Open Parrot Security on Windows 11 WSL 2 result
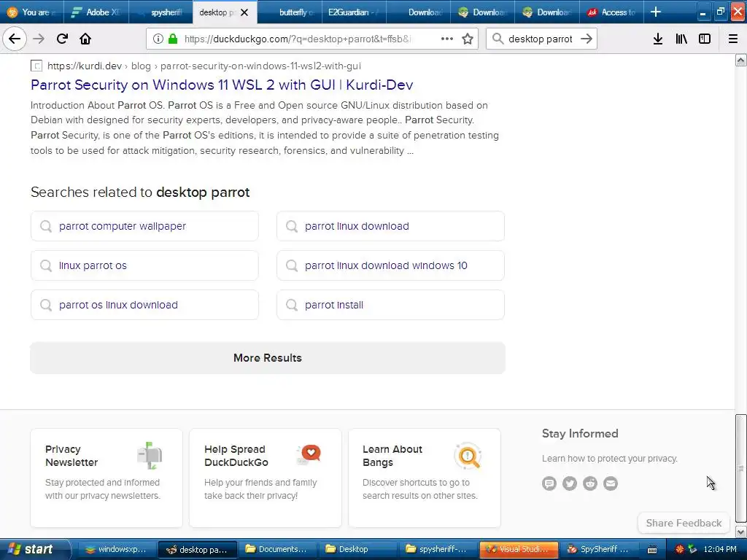 222,85
